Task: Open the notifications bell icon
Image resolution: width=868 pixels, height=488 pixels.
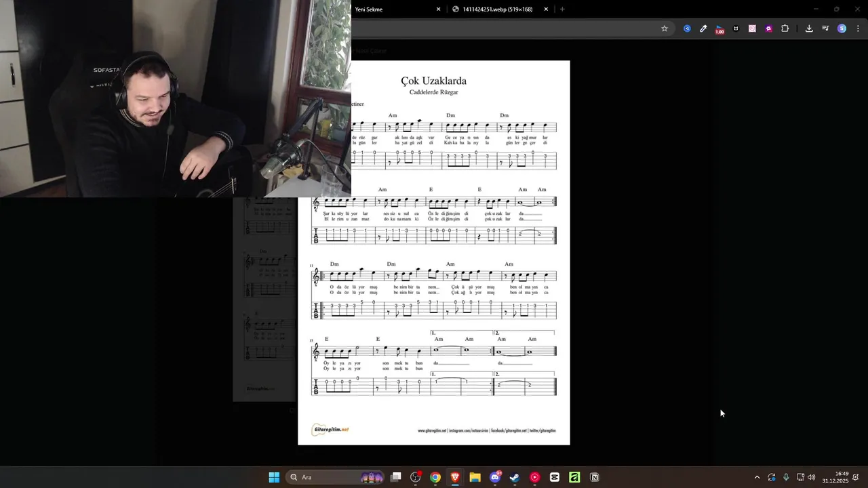Action: (x=856, y=477)
